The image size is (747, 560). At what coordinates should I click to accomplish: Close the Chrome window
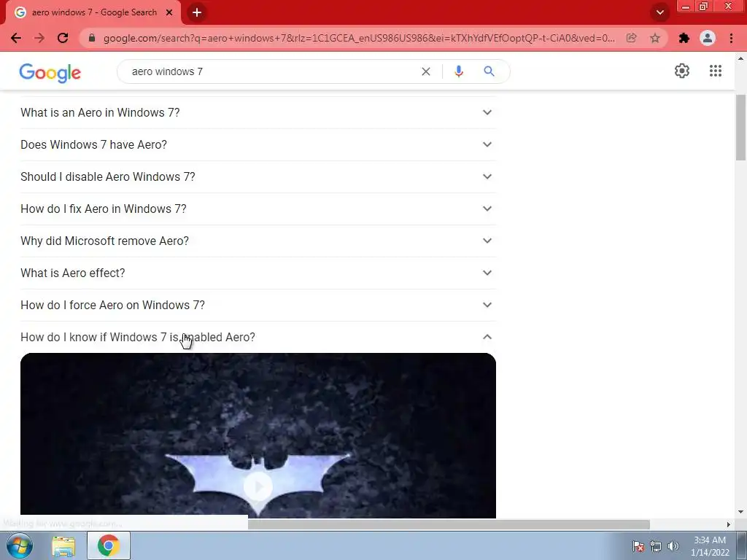[x=729, y=7]
